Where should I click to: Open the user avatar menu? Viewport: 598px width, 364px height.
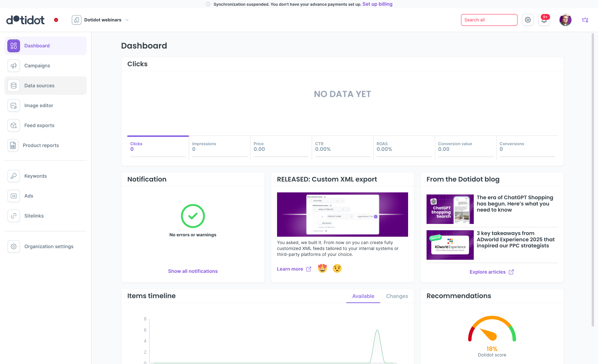click(x=565, y=20)
